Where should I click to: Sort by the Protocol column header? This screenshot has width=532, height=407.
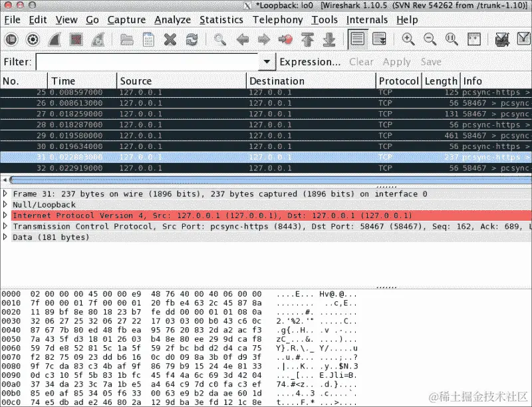pos(398,81)
